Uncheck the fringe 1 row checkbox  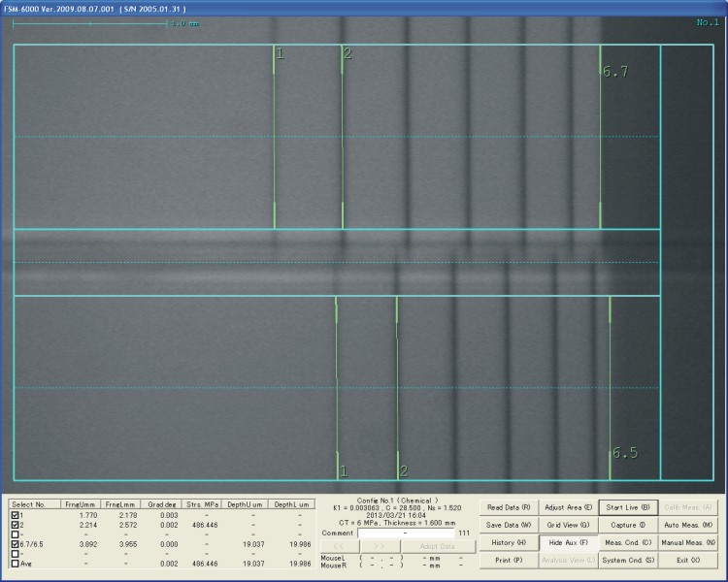click(15, 515)
